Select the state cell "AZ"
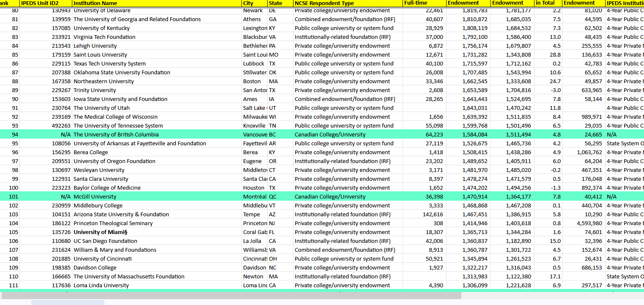 click(x=280, y=215)
